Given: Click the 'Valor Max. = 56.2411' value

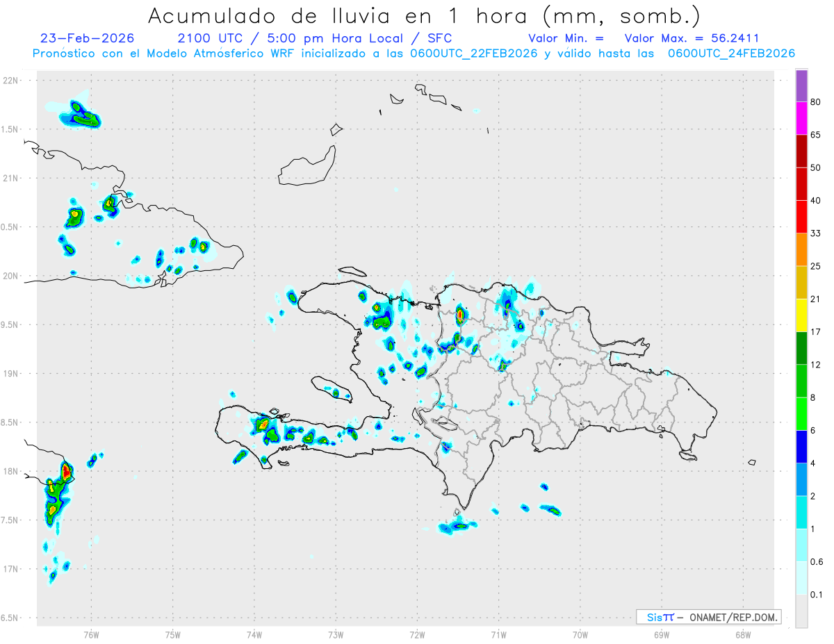Looking at the screenshot, I should coord(692,38).
